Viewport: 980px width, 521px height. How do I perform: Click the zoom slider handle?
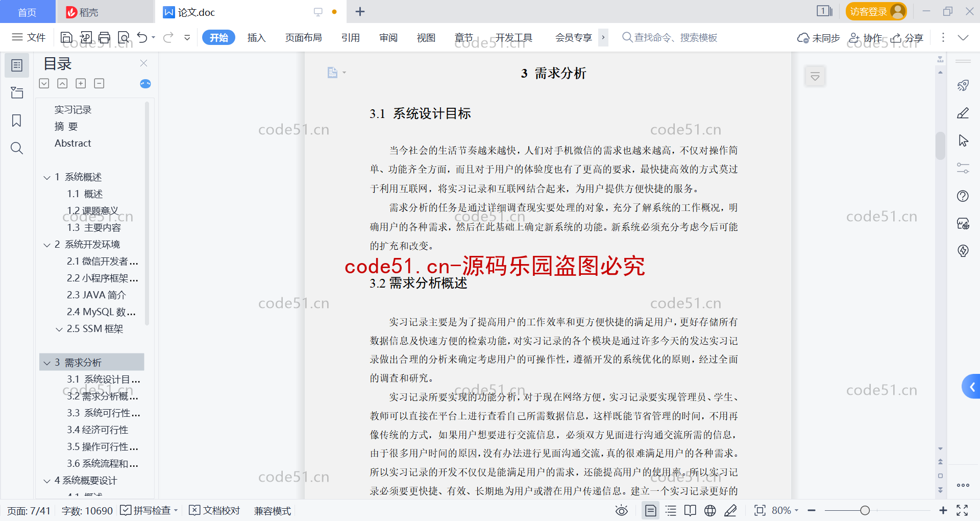(865, 510)
